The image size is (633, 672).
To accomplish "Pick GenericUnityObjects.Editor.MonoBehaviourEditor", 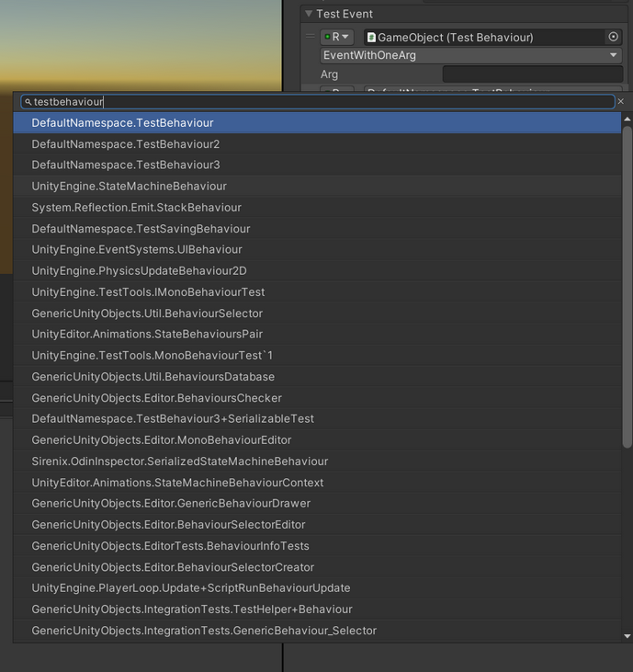I will tap(317, 440).
